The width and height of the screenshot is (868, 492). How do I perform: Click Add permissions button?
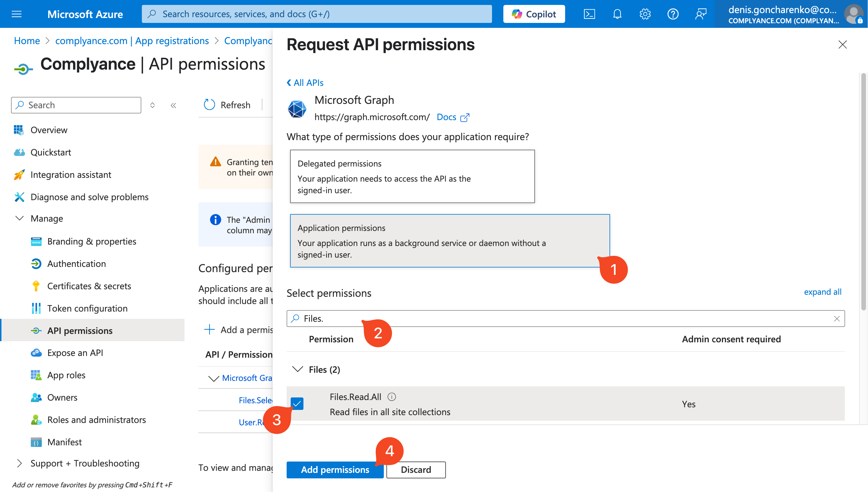coord(334,470)
